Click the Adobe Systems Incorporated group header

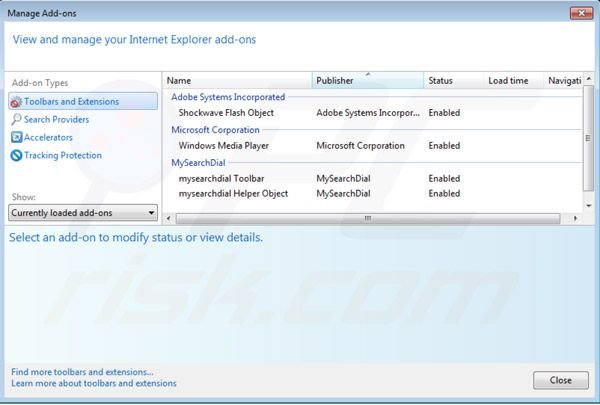coord(228,97)
